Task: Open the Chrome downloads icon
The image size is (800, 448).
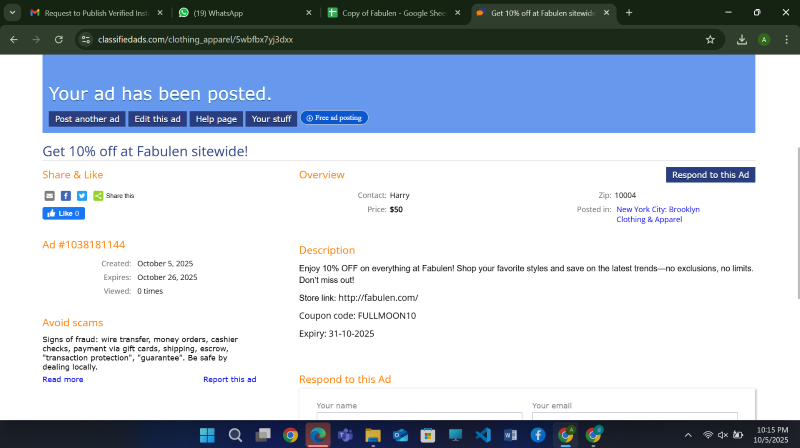Action: coord(742,39)
